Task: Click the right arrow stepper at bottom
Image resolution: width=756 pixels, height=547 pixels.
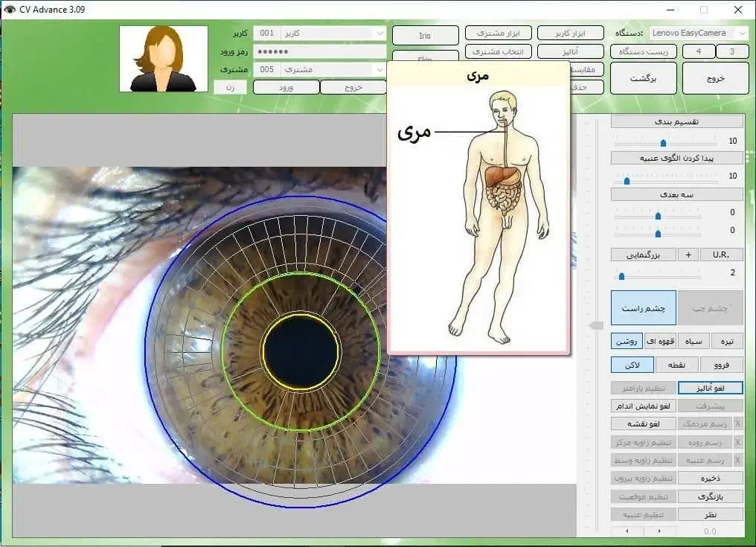Action: coord(660,531)
